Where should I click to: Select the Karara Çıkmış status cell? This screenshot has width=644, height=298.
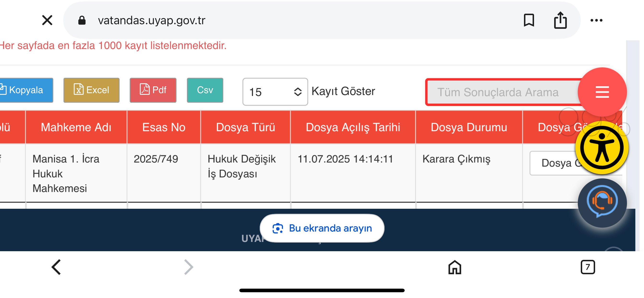point(469,173)
